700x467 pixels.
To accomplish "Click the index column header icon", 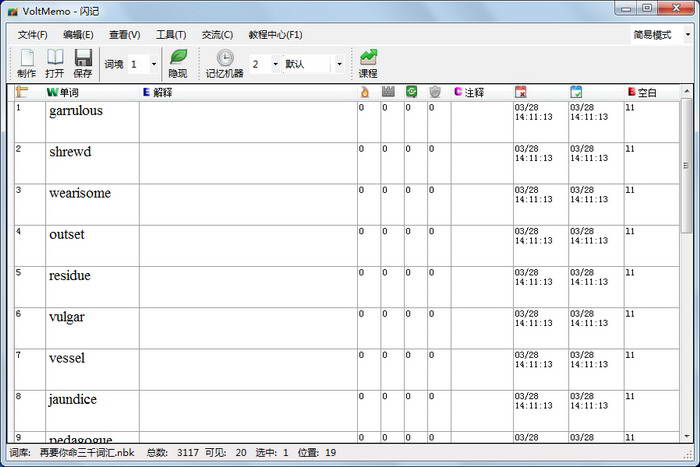I will 22,92.
